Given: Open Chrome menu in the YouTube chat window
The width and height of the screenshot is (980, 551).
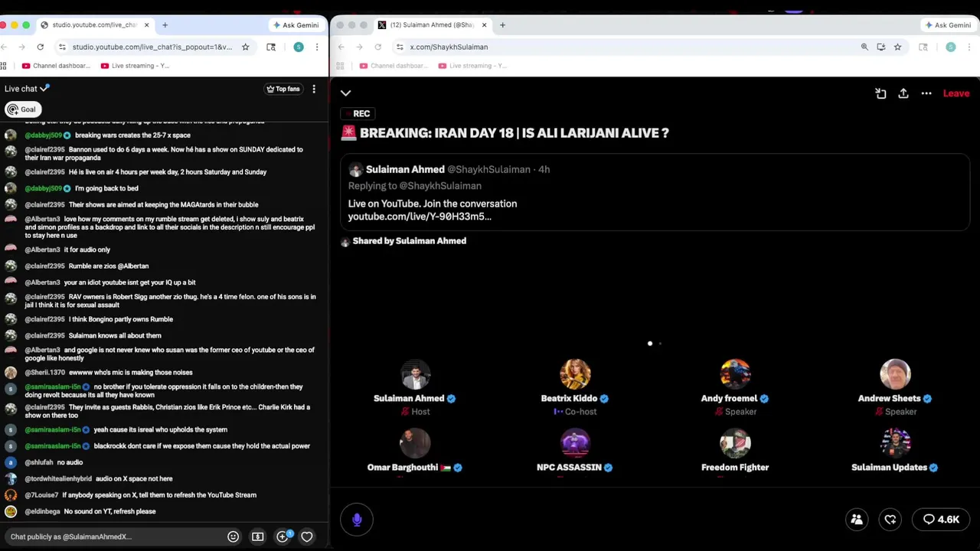Looking at the screenshot, I should 318,47.
